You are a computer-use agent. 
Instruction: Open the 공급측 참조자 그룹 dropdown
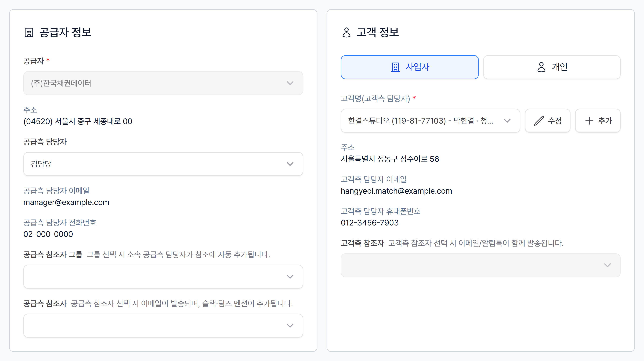point(163,277)
